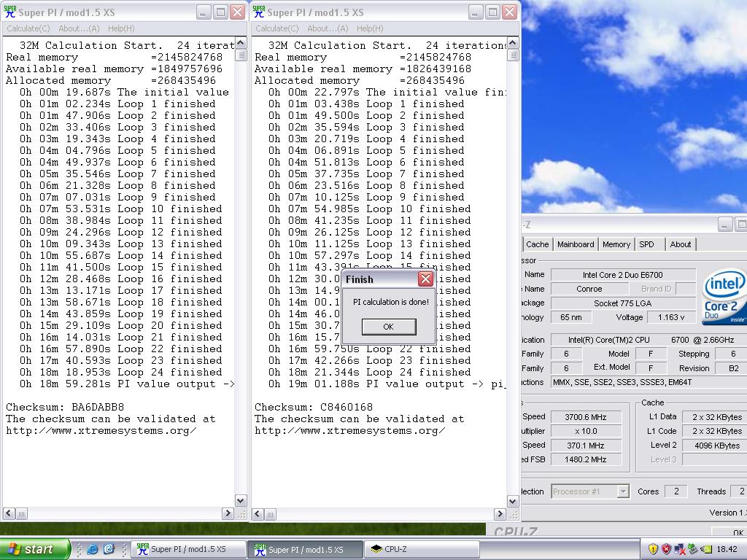Image resolution: width=747 pixels, height=560 pixels.
Task: Switch to CPU-Z from the taskbar
Action: (422, 549)
